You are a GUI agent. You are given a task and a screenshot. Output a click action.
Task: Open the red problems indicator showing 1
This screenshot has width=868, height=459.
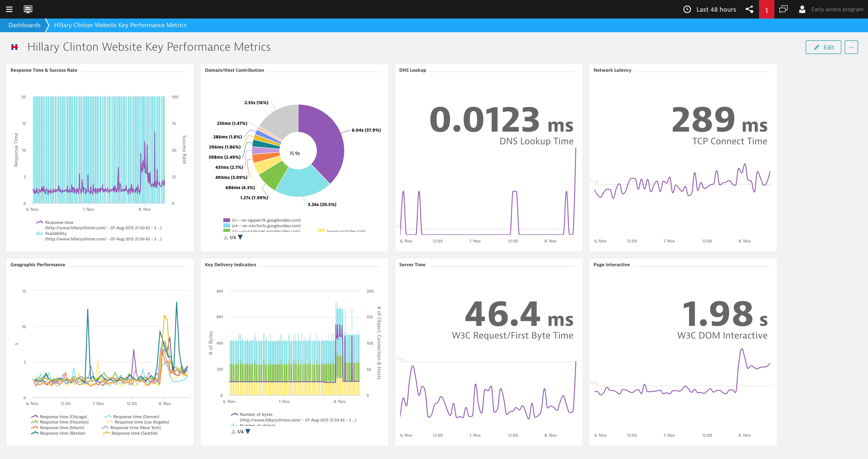tap(767, 9)
